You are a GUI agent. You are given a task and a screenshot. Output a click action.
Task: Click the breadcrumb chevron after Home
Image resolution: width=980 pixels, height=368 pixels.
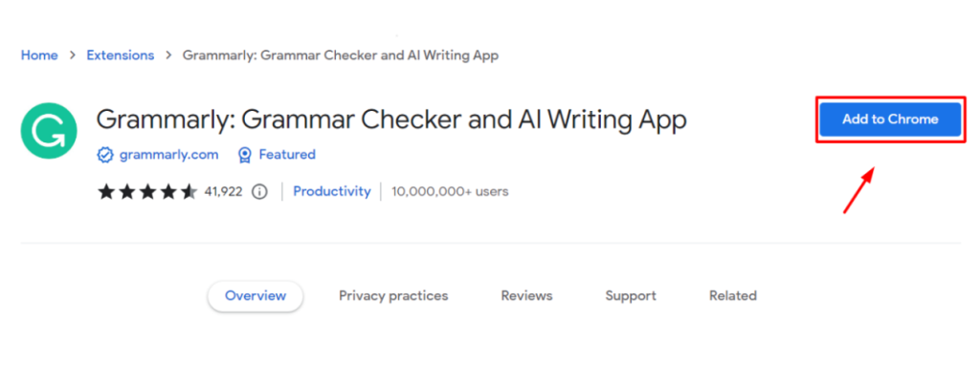(73, 55)
